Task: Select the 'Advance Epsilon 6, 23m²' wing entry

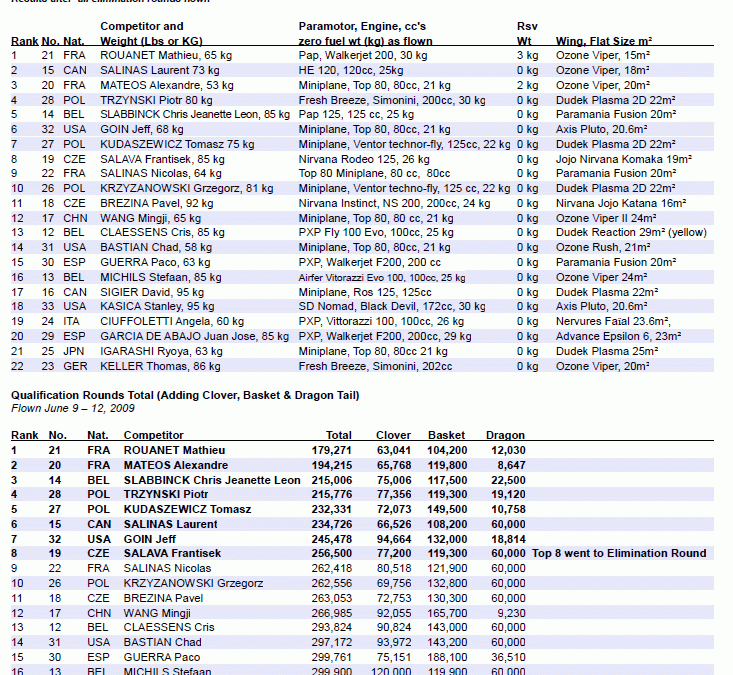Action: [617, 336]
